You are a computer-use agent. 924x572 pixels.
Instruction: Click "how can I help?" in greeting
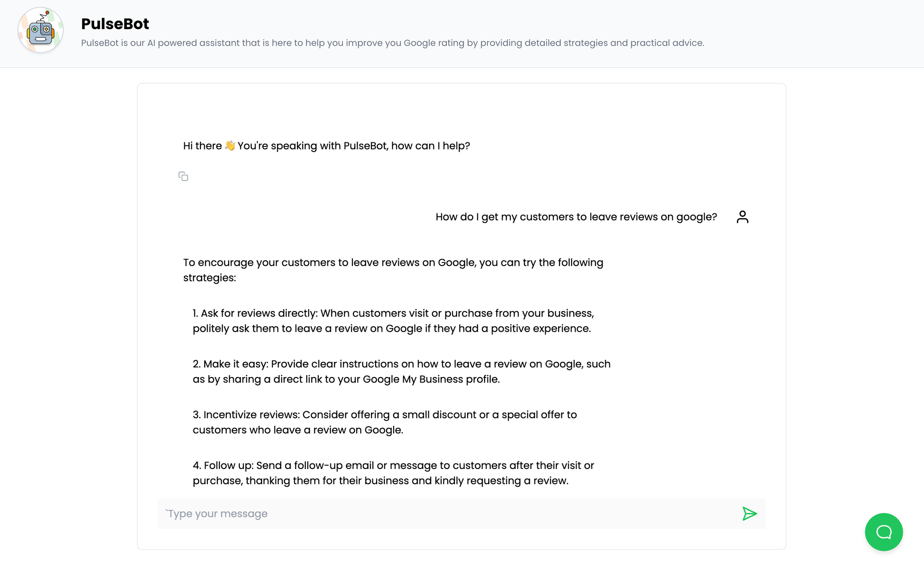pos(430,146)
